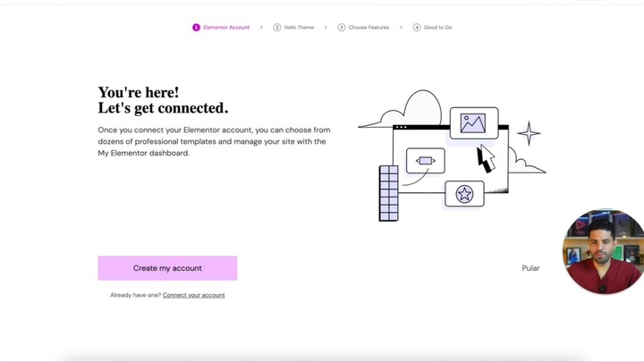
Task: Click the "Already have one?" text
Action: coord(136,295)
